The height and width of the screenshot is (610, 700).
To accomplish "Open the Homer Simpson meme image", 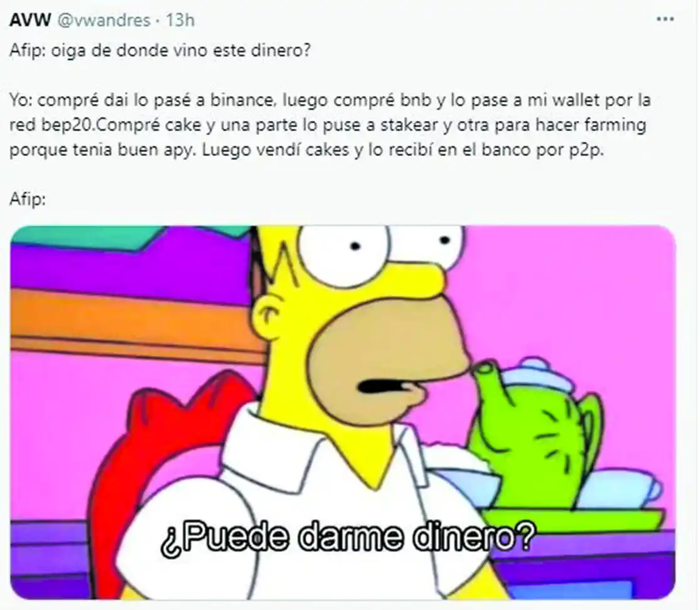I will coord(343,412).
